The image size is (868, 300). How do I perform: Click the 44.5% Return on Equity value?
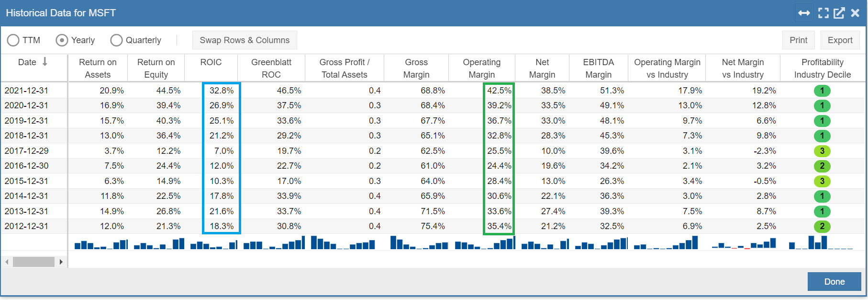pyautogui.click(x=168, y=91)
